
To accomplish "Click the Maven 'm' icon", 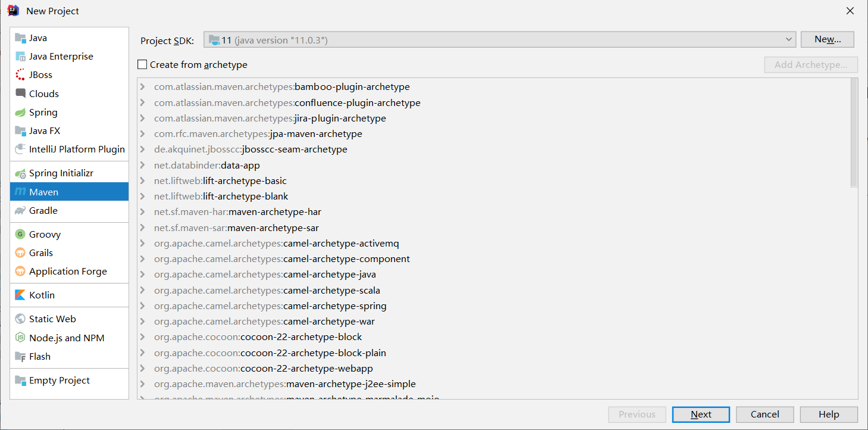I will [20, 192].
